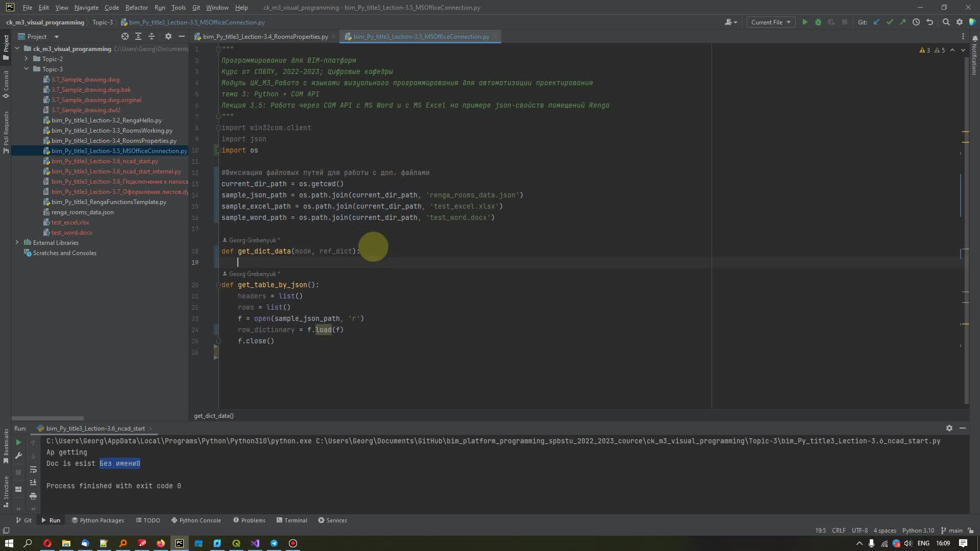Open the Current File run configuration dropdown
This screenshot has width=980, height=551.
coord(770,22)
